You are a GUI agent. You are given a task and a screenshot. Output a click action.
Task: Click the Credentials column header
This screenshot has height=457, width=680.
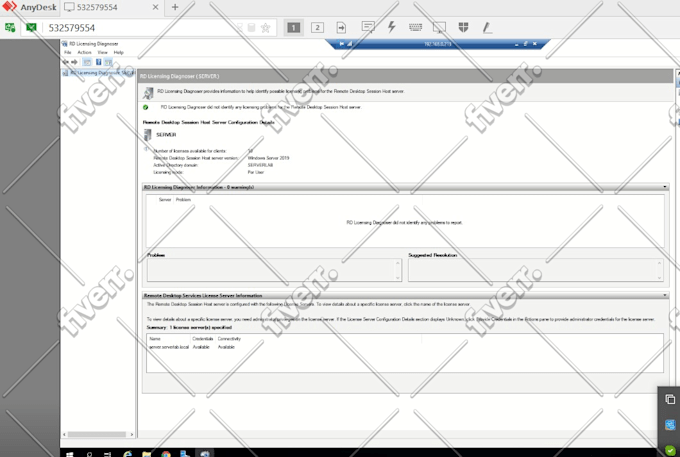(x=203, y=339)
